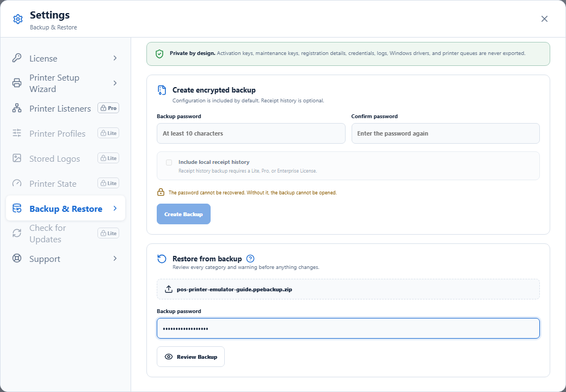Click the 'Private by design.' text
The image size is (566, 392).
[x=193, y=53]
